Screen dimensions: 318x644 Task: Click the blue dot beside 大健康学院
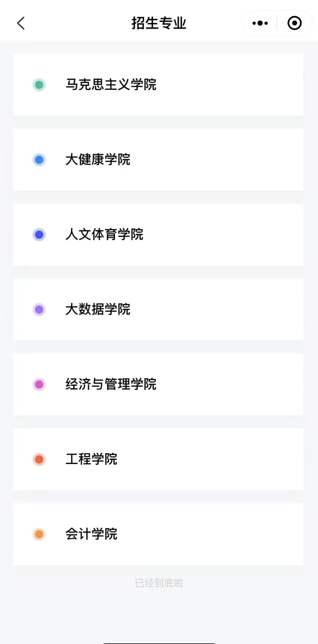[39, 160]
